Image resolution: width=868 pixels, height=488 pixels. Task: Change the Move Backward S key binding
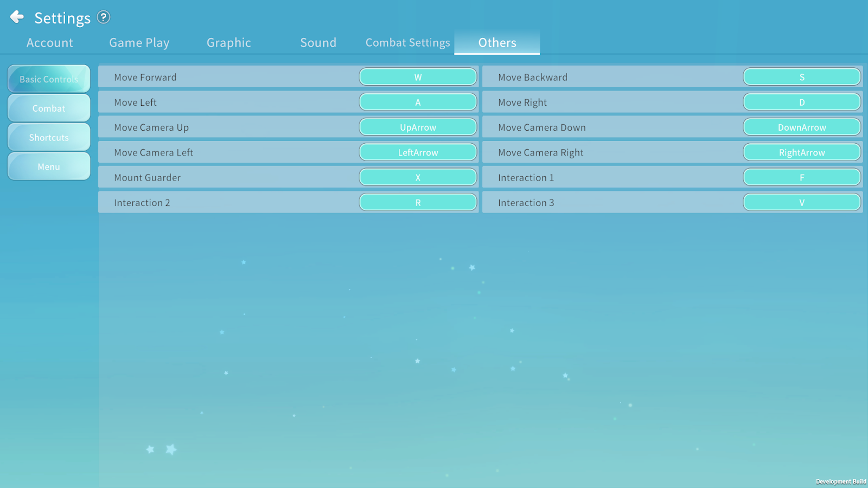tap(801, 77)
